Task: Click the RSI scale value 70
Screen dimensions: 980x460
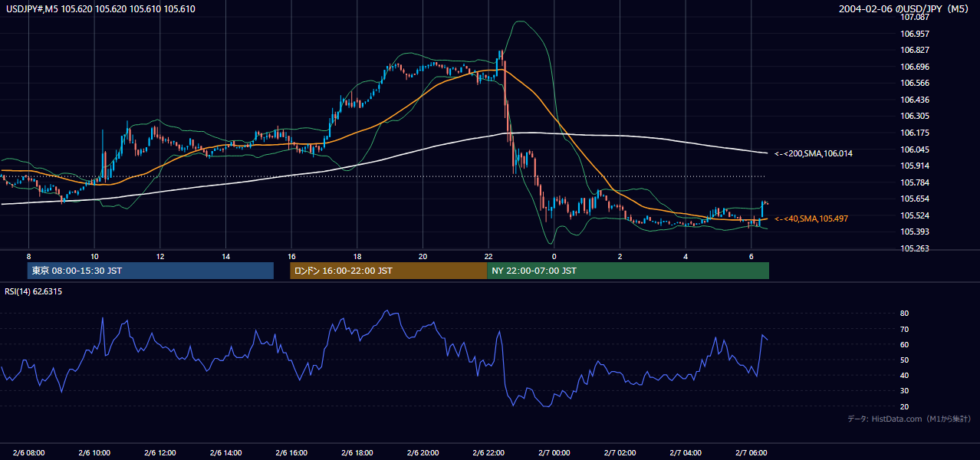Action: 904,329
